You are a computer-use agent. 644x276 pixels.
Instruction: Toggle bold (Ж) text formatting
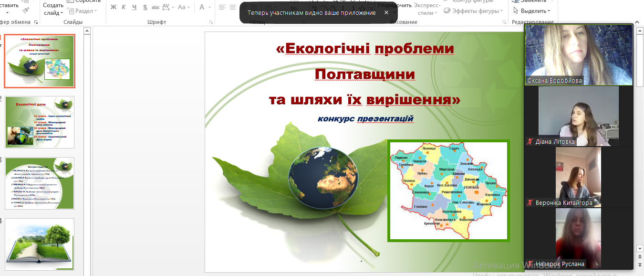pos(113,7)
